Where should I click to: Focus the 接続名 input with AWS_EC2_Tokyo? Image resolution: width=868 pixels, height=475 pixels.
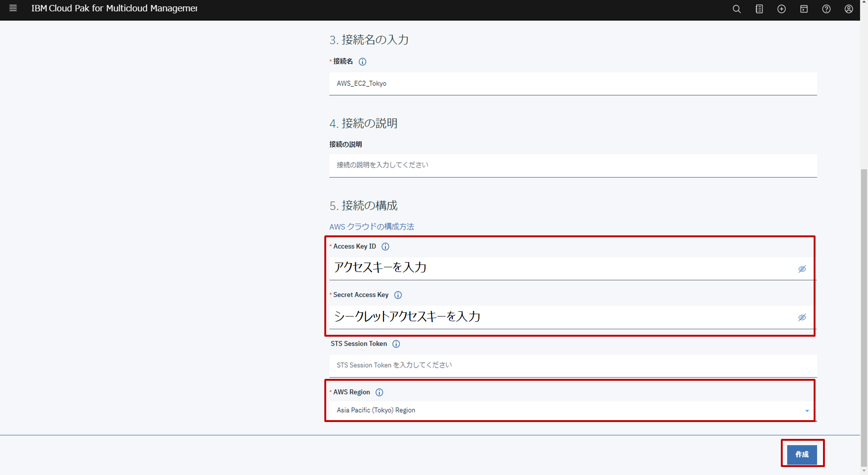click(573, 83)
